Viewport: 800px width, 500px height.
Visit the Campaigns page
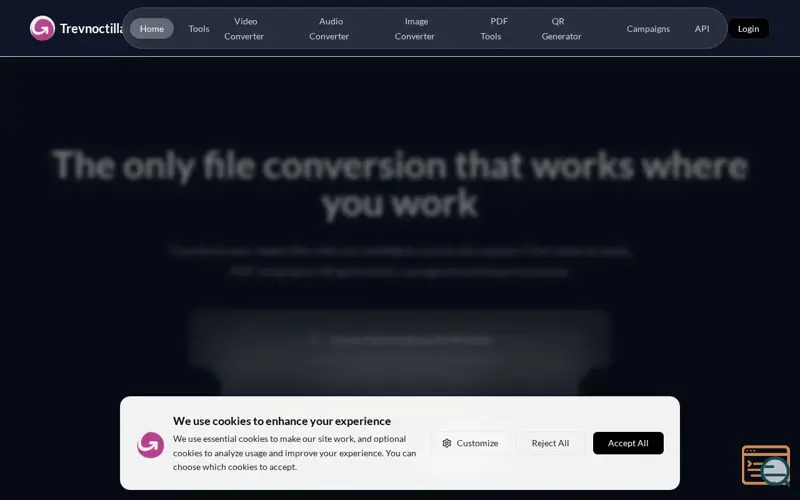coord(648,28)
